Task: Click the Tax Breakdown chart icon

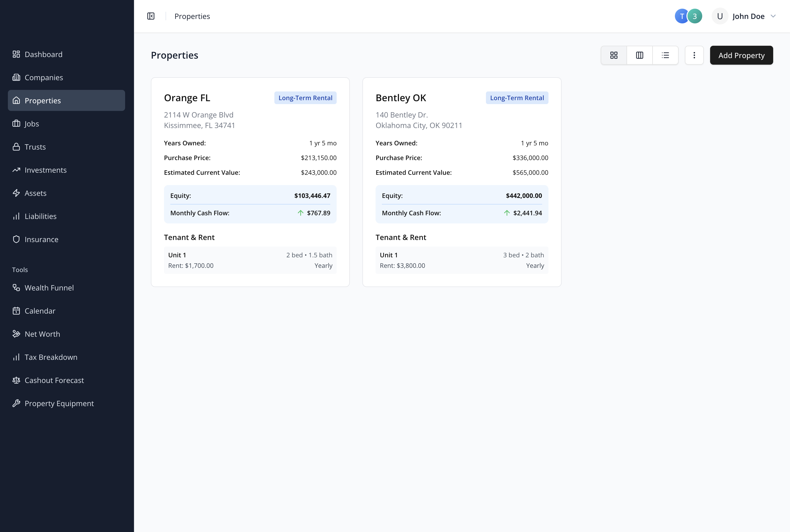Action: [16, 357]
